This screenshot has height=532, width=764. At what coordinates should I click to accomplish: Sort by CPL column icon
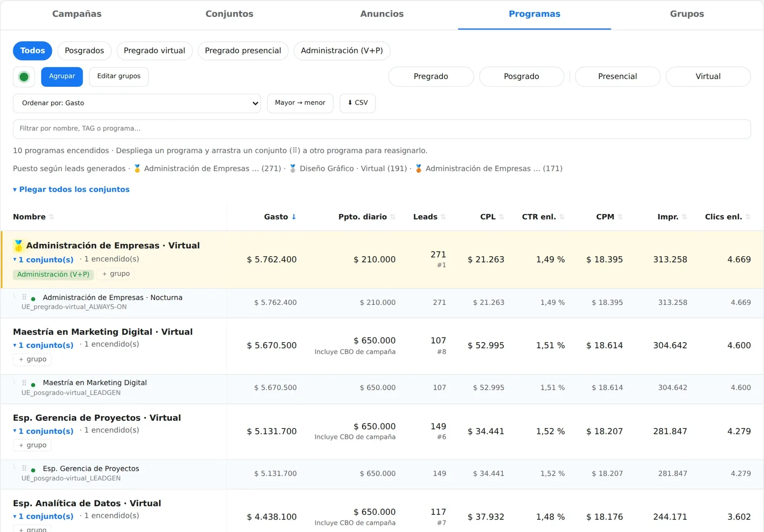tap(501, 217)
